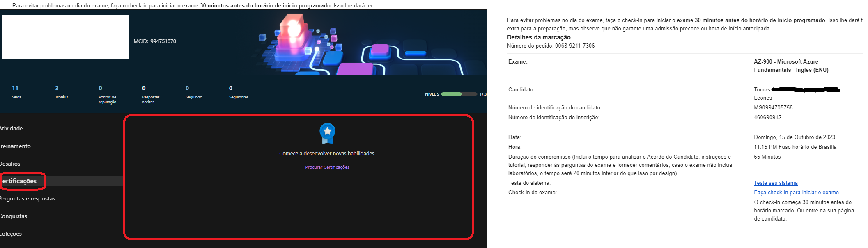868x248 pixels.
Task: Click the 'Check-in do exame:' label
Action: (x=533, y=192)
